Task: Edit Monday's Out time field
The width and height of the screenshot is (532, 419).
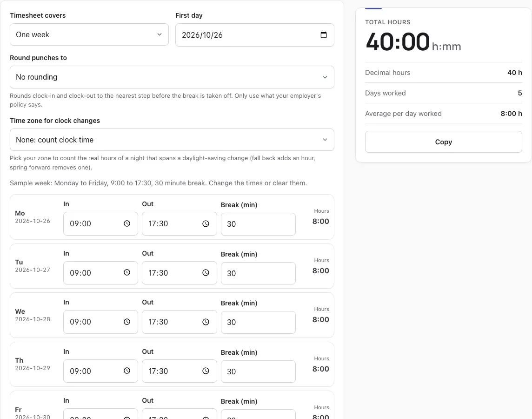Action: pyautogui.click(x=180, y=224)
